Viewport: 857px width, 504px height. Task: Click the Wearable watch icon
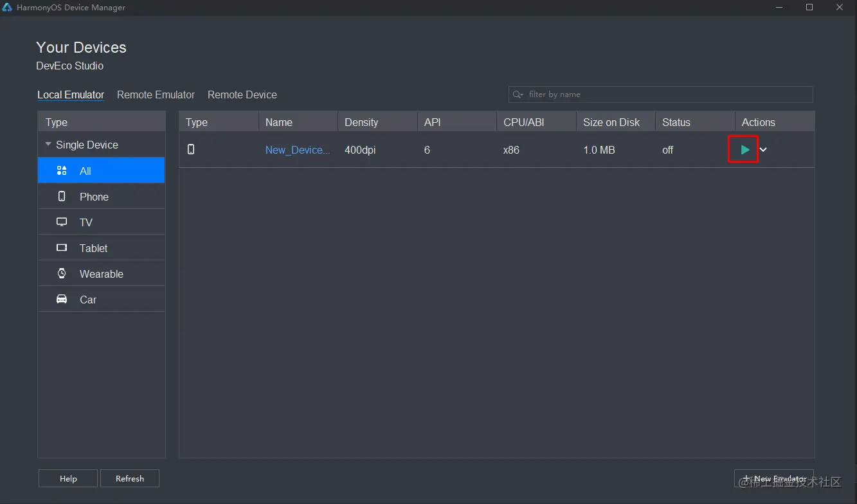pos(62,273)
